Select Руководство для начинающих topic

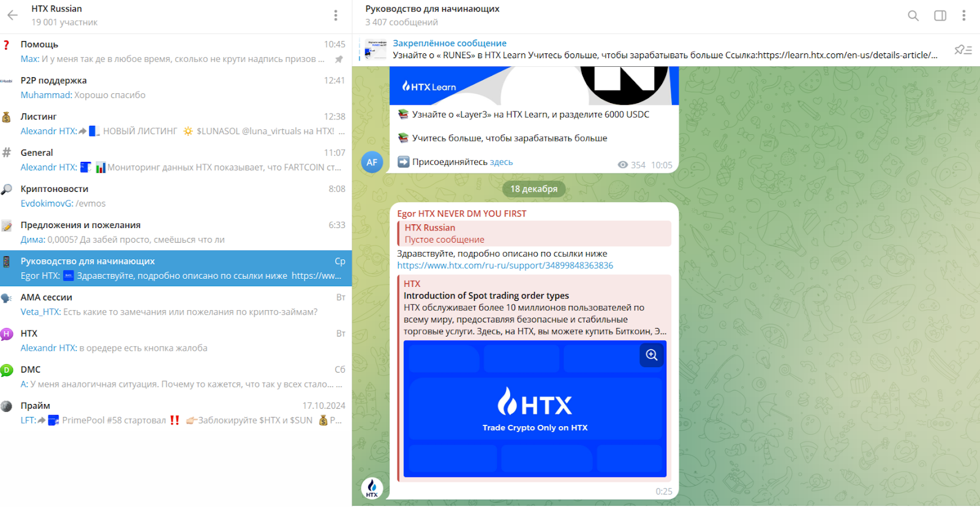click(176, 268)
